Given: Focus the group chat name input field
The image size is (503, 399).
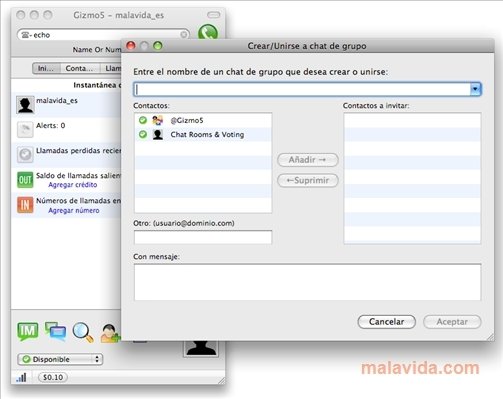Looking at the screenshot, I should point(302,89).
